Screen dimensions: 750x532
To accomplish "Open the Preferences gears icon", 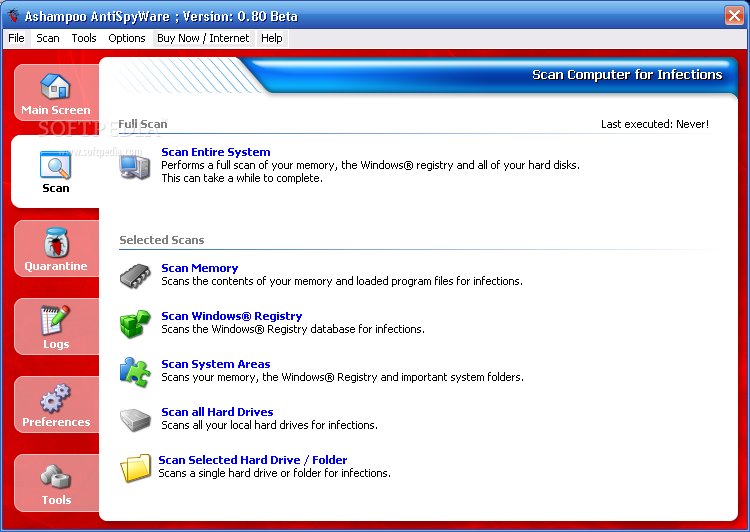I will 55,398.
